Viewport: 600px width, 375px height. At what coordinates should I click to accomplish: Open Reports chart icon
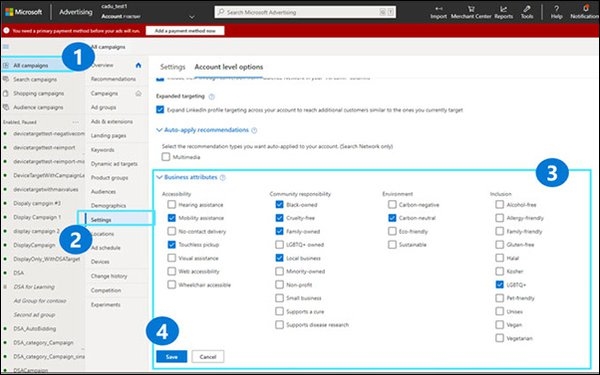tap(504, 8)
